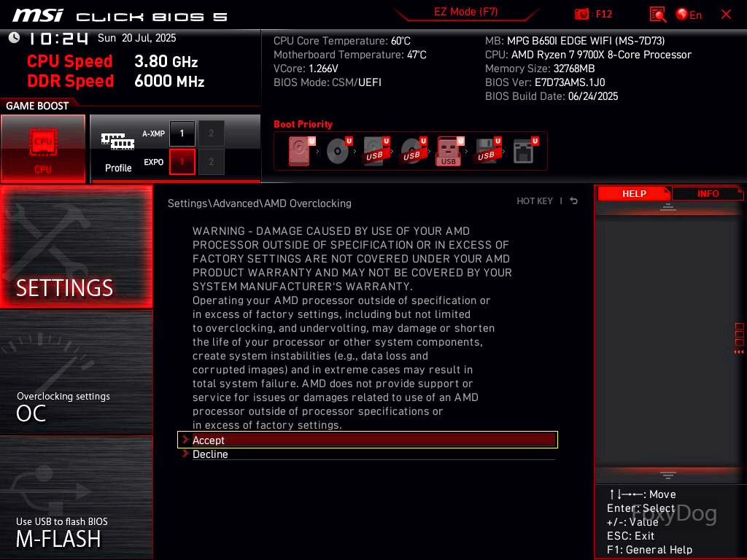Image resolution: width=747 pixels, height=560 pixels.
Task: Click the GAME BOOST label
Action: 37,106
